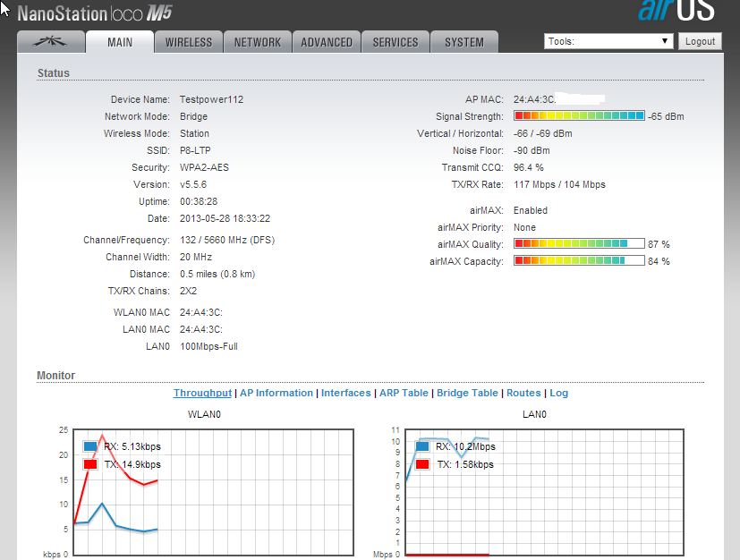
Task: Click the LAN0 throughput graph
Action: [545, 492]
